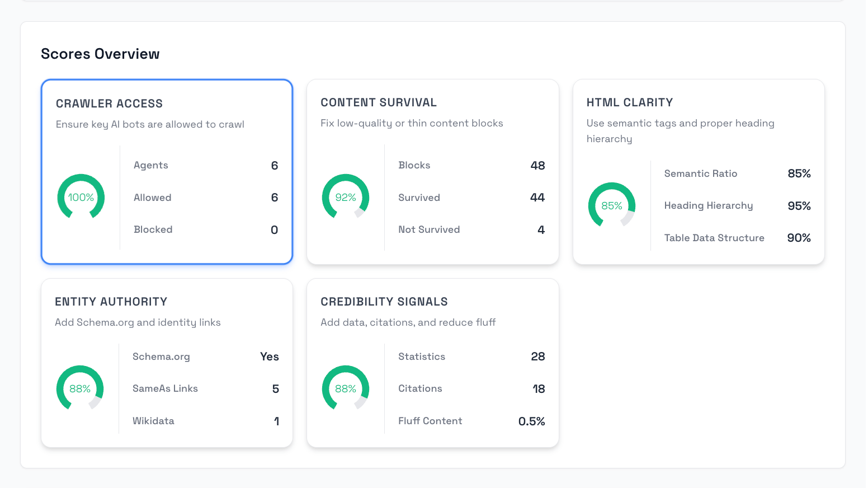This screenshot has height=488, width=868.
Task: Open the HTML Clarity score card
Action: [698, 171]
